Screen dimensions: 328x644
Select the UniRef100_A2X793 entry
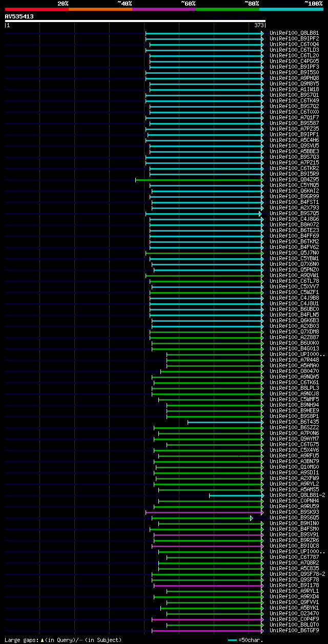[x=294, y=208]
